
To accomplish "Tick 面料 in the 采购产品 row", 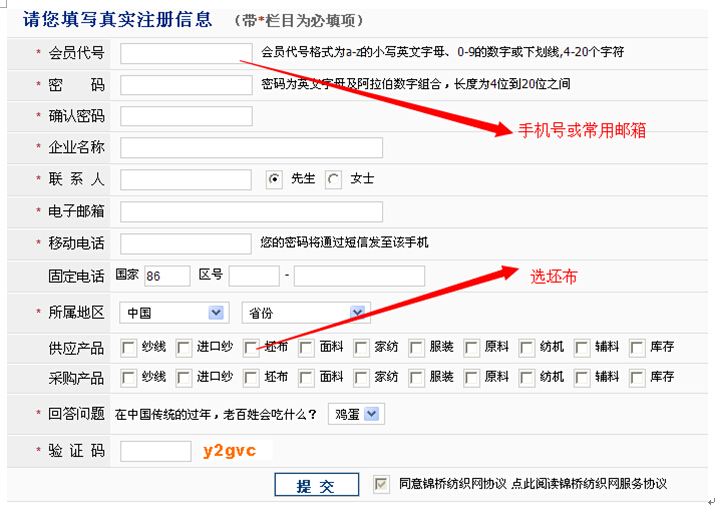I will click(305, 378).
